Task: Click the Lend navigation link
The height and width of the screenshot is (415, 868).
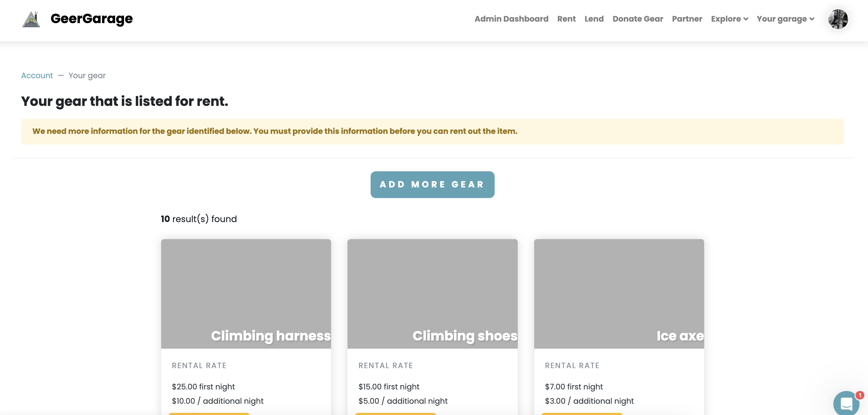Action: click(593, 19)
